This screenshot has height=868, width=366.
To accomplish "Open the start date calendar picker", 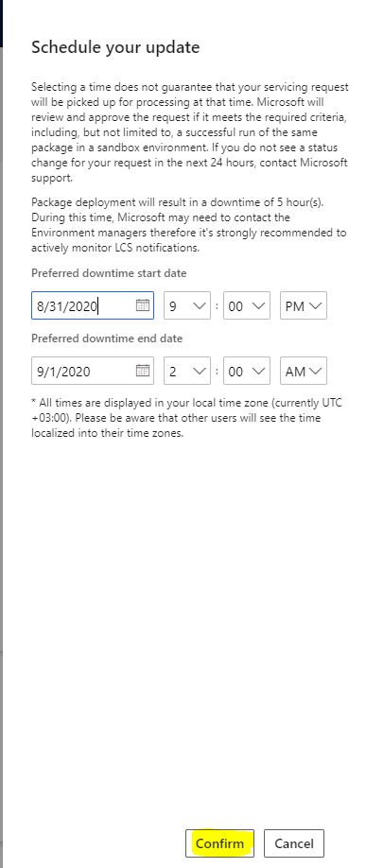I will pyautogui.click(x=143, y=305).
